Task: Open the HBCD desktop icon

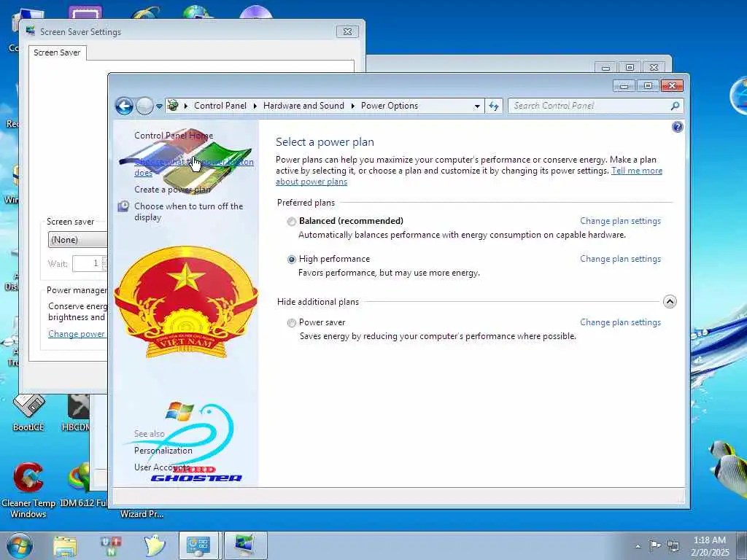Action: [76, 413]
